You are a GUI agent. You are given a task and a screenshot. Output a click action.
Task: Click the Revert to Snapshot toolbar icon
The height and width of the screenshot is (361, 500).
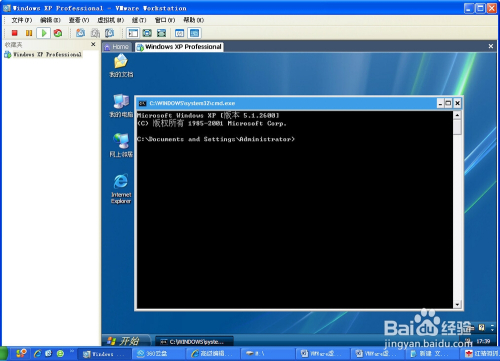95,33
